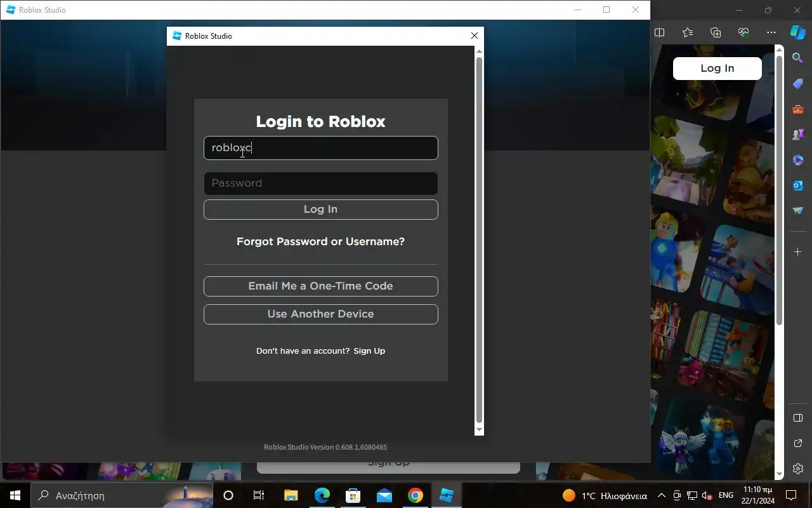Click Forgot Password or Username link
Image resolution: width=812 pixels, height=508 pixels.
[x=320, y=241]
